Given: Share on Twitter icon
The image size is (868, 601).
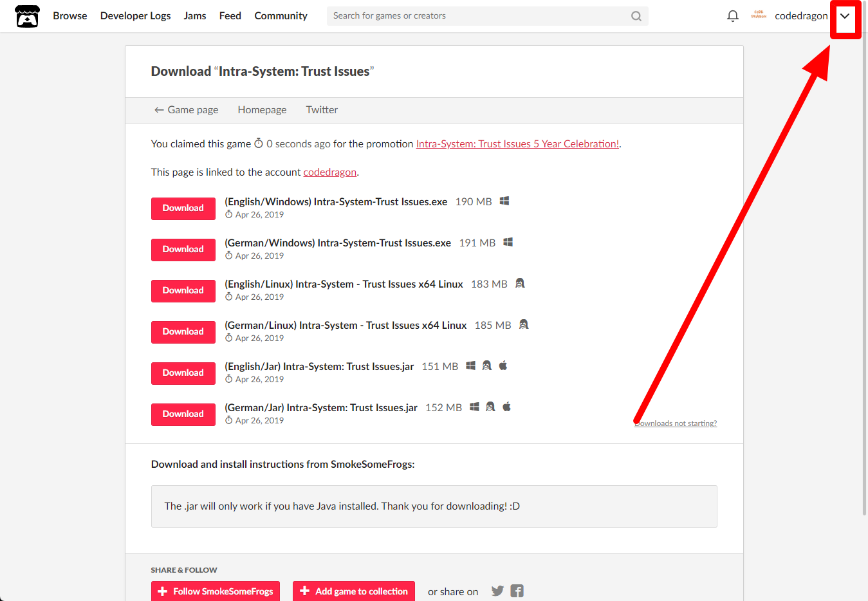Looking at the screenshot, I should (x=497, y=591).
